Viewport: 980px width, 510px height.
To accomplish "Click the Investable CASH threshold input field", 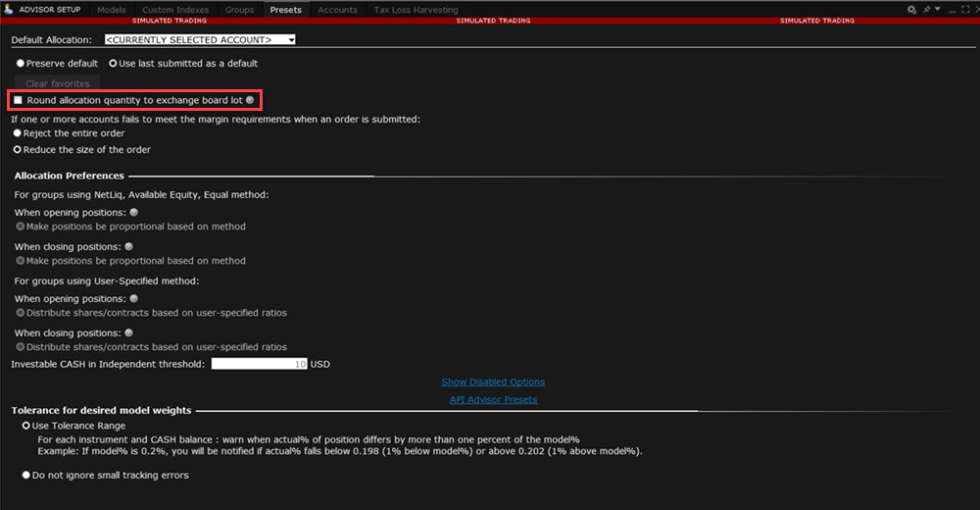I will 260,365.
